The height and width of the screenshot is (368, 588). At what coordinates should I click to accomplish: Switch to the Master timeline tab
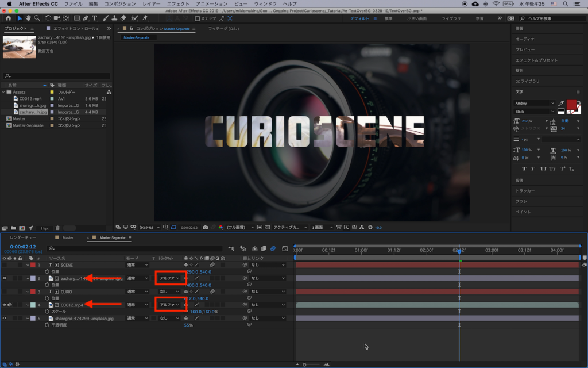67,237
